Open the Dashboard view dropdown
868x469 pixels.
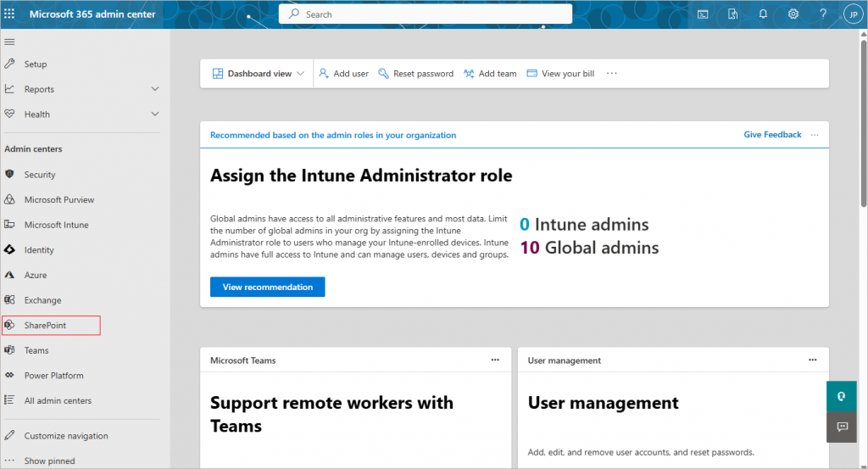259,74
